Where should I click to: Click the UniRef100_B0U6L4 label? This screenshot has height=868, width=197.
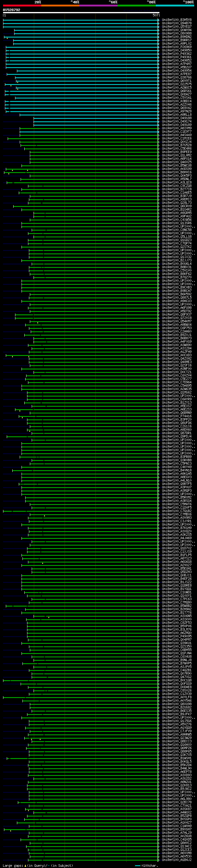[x=176, y=264]
